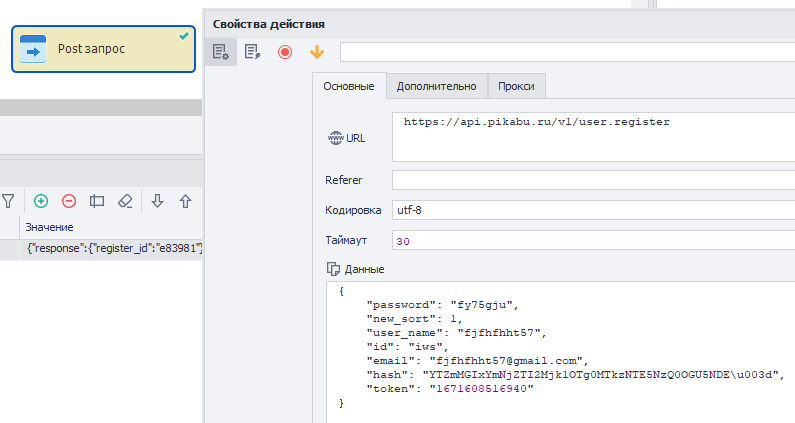795x423 pixels.
Task: Select the row containing register_id response
Action: 110,248
